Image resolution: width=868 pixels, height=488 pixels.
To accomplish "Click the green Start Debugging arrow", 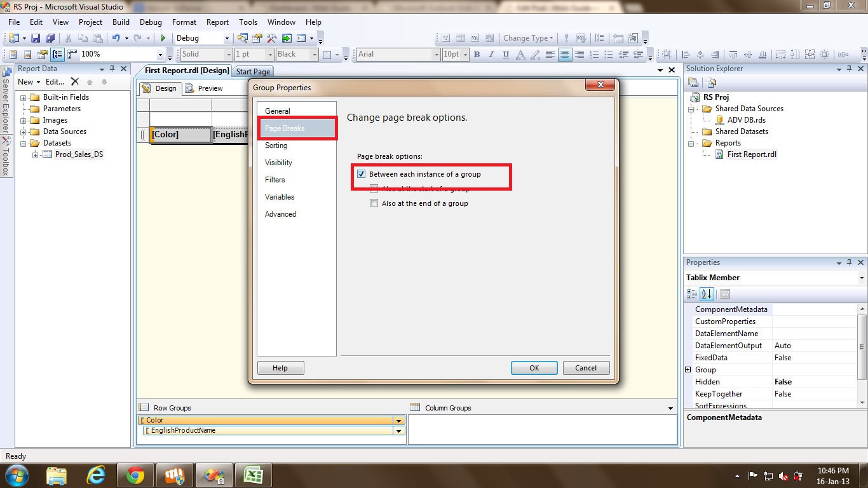I will 163,38.
